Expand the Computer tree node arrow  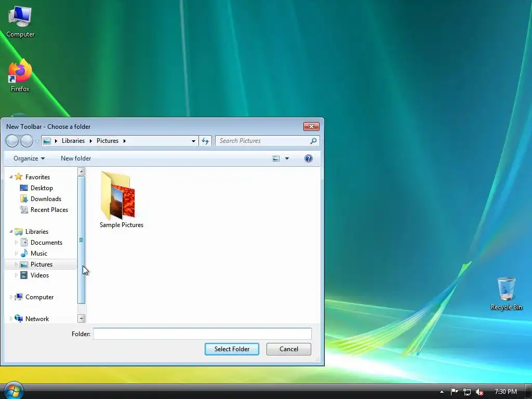pyautogui.click(x=11, y=297)
